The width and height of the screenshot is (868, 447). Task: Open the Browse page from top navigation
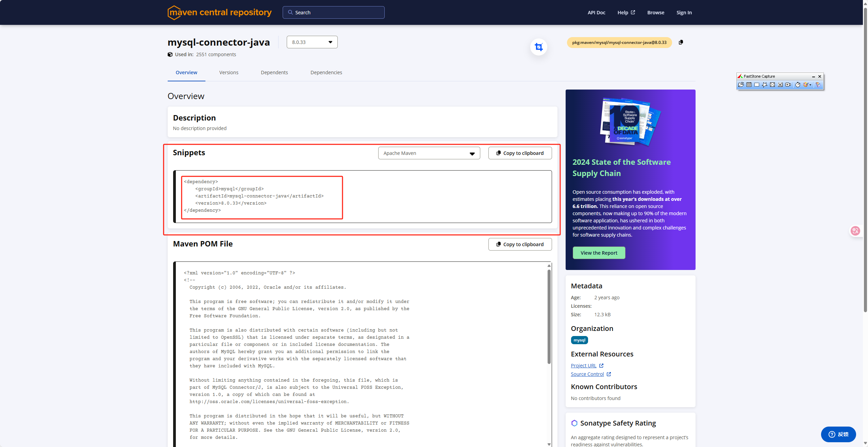655,12
